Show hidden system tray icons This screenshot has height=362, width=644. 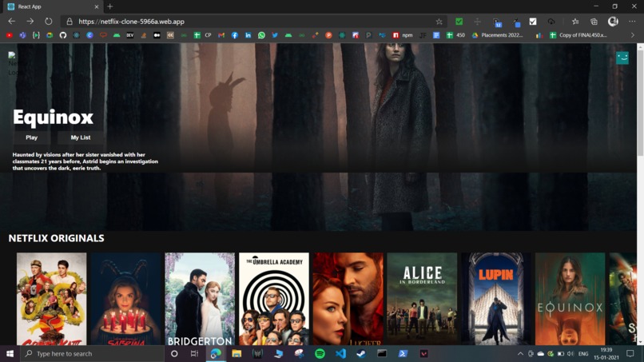tap(520, 354)
